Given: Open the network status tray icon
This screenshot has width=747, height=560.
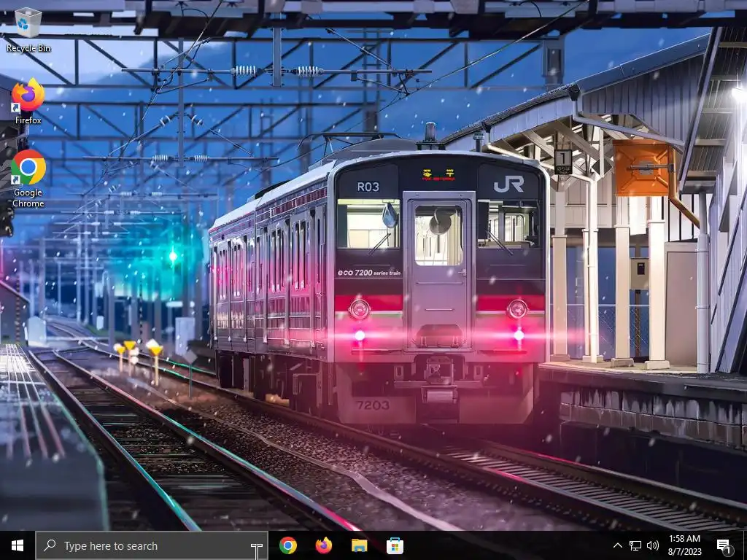Looking at the screenshot, I should point(635,545).
